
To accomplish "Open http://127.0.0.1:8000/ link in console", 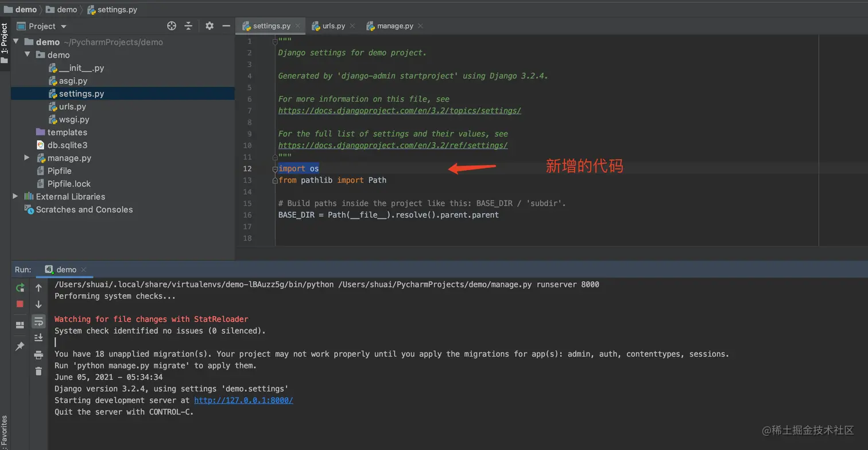I will coord(243,400).
